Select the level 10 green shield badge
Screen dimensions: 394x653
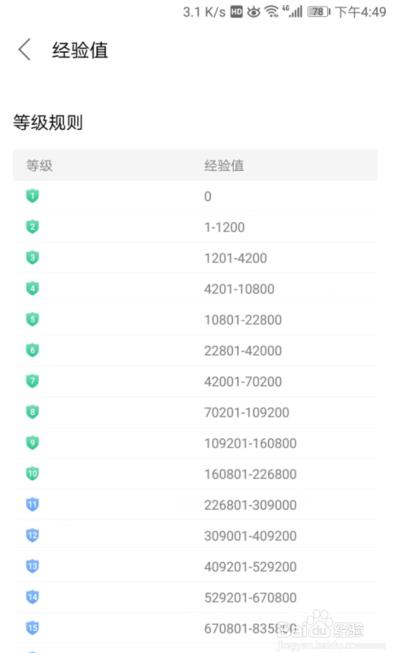coord(32,473)
